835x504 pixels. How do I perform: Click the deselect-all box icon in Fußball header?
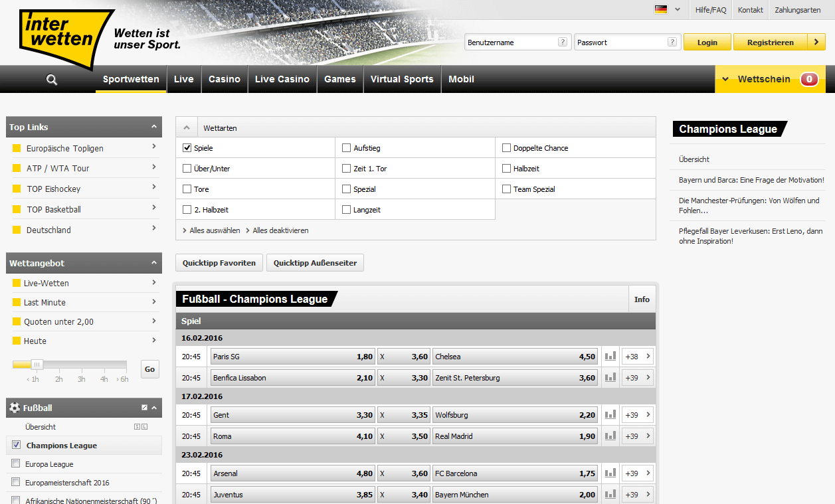144,408
